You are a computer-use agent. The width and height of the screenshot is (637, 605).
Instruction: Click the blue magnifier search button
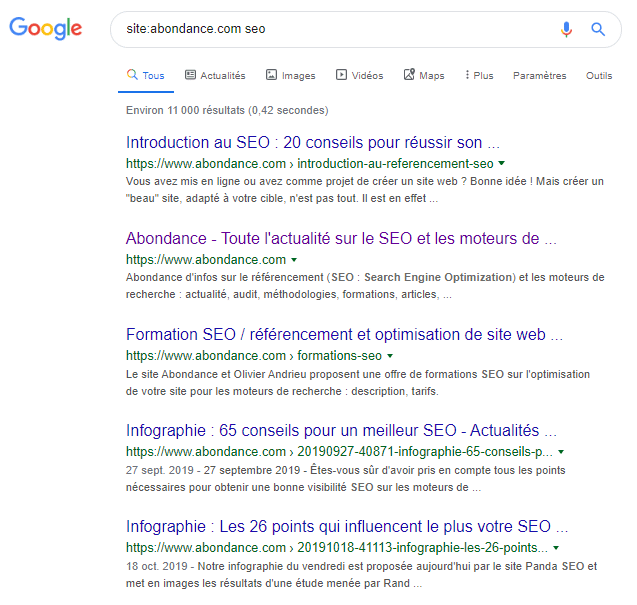[598, 29]
